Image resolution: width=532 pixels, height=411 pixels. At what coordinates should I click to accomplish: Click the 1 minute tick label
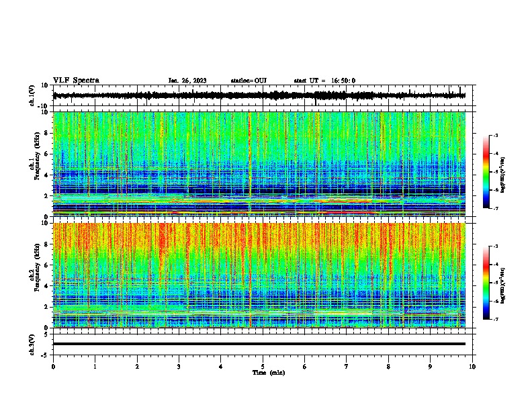(x=95, y=367)
